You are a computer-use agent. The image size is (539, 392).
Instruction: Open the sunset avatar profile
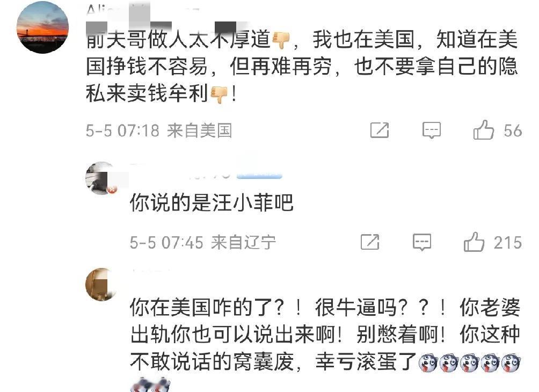click(x=42, y=27)
